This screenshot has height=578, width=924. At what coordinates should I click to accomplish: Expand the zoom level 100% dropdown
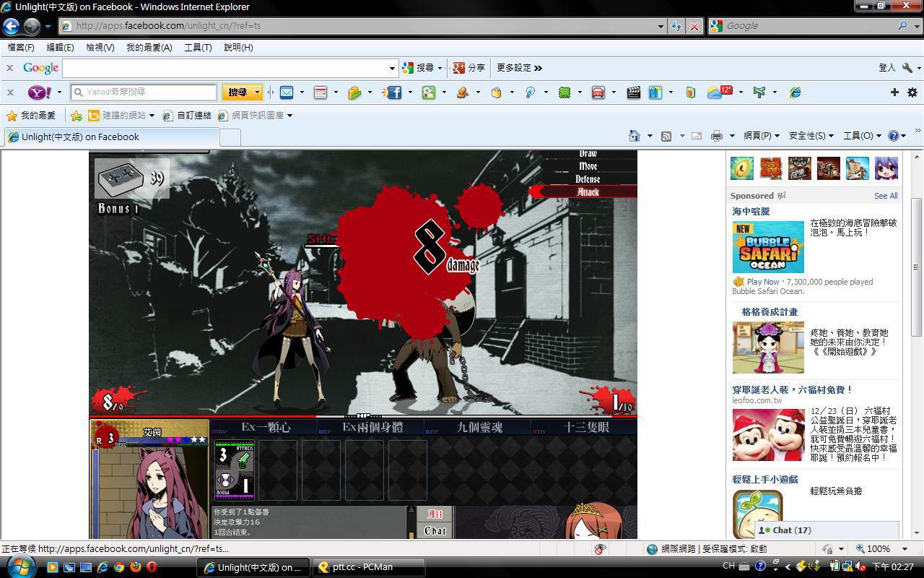[904, 549]
